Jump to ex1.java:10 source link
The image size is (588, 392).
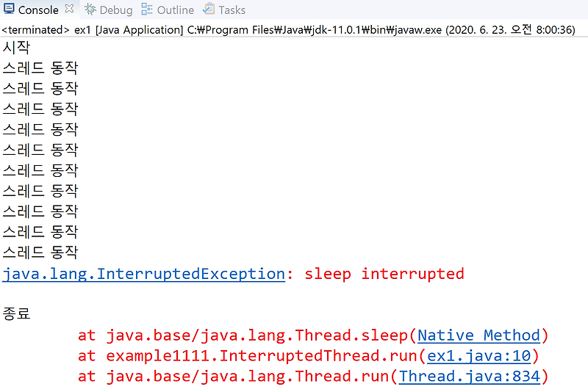pyautogui.click(x=479, y=356)
